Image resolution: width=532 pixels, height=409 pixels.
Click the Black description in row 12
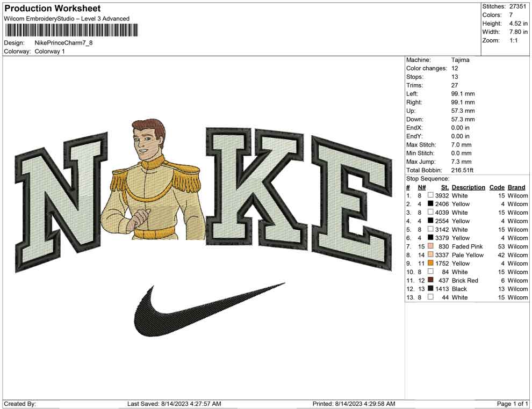point(459,289)
